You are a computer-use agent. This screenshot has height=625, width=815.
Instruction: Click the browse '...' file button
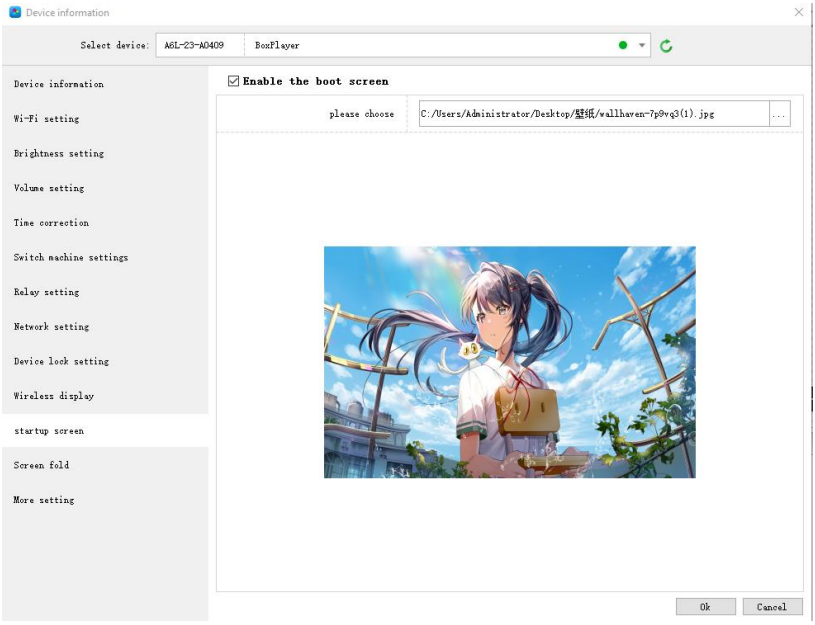(779, 114)
